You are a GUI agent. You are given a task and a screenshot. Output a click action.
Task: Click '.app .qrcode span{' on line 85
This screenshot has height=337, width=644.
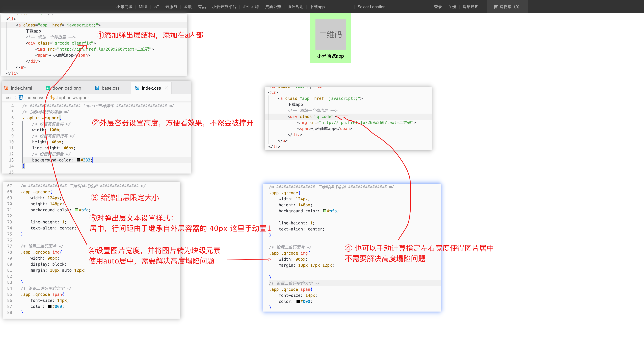[42, 294]
